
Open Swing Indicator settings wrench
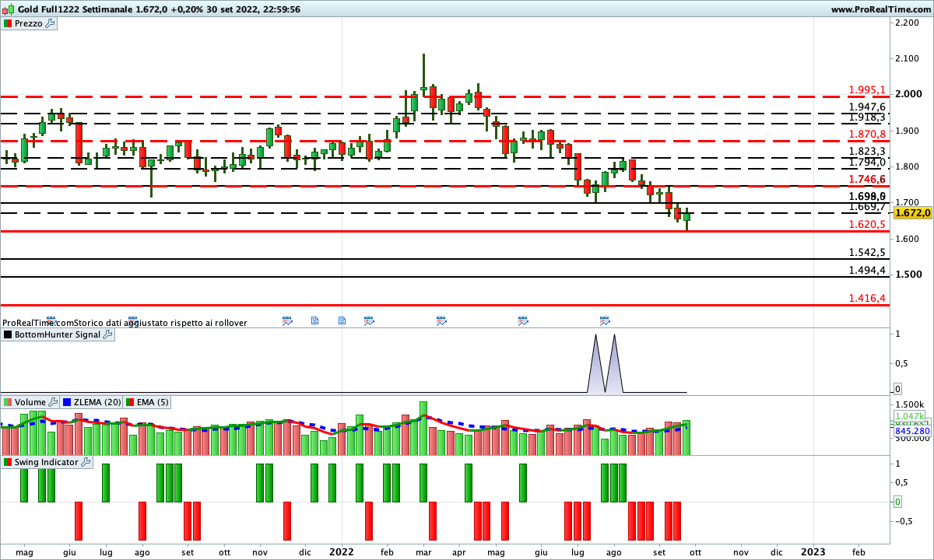(86, 462)
